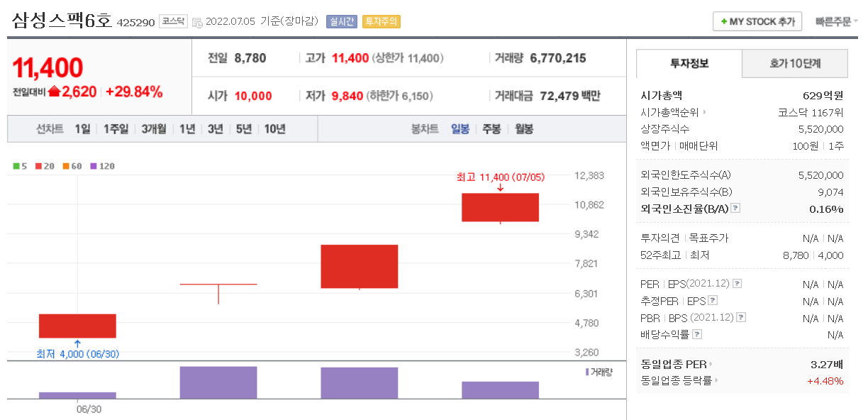Screen dimensions: 868x420
Task: Click help icon next to PBR BPS
Action: 742,318
